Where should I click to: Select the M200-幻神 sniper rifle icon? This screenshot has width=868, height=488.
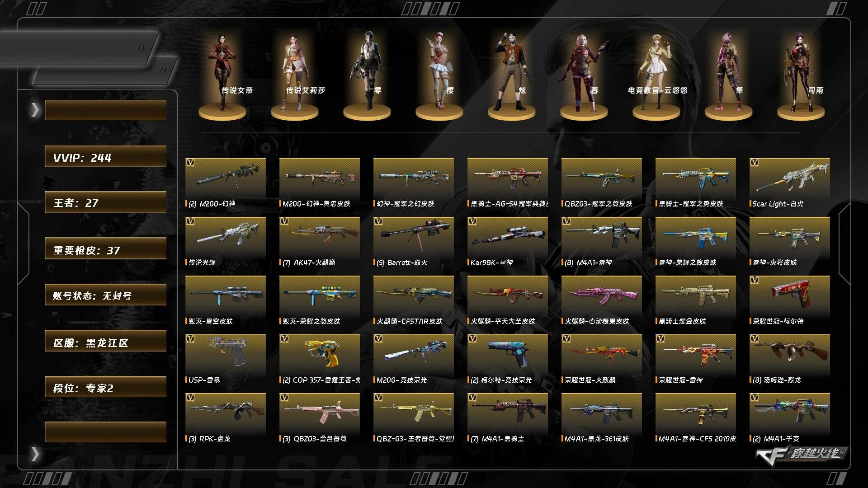coord(225,178)
